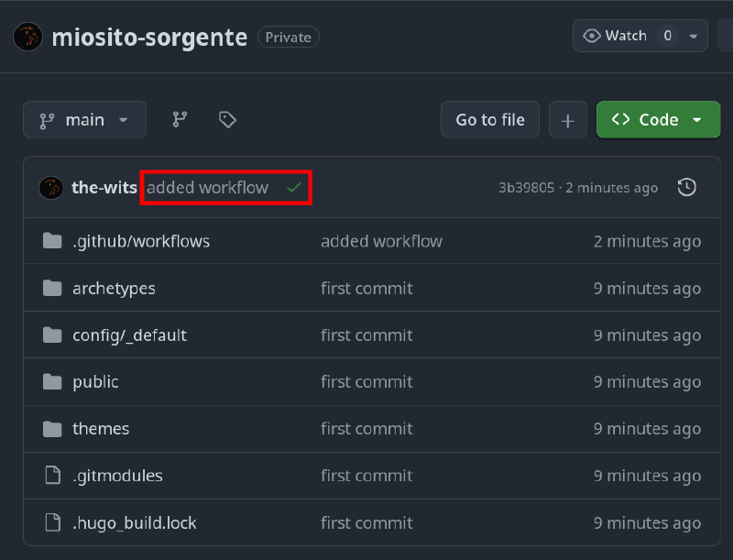Open the 3b39805 commit hash link
733x560 pixels.
click(x=526, y=188)
